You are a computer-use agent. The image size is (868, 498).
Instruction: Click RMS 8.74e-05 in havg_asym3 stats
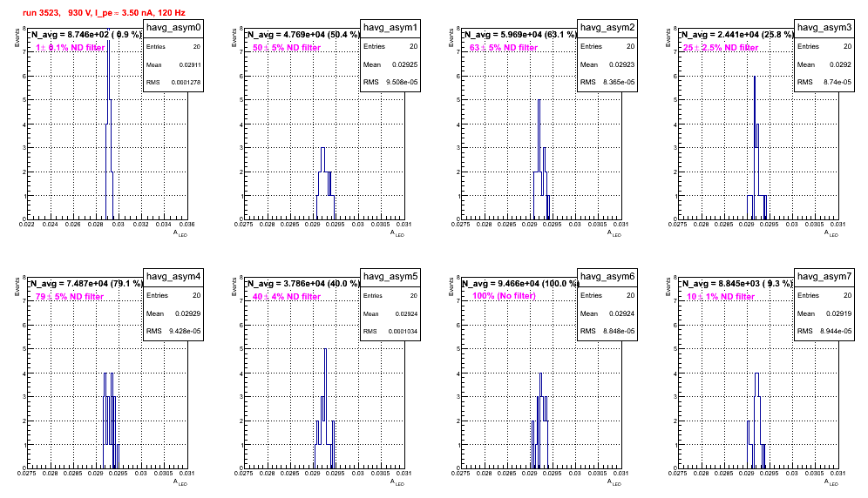tap(824, 83)
